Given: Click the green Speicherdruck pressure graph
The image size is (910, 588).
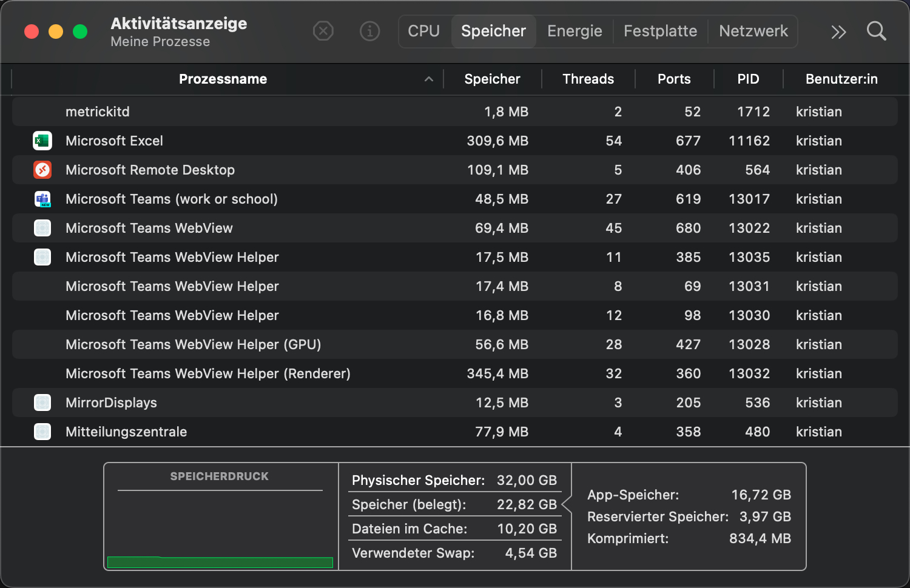Looking at the screenshot, I should 220,562.
